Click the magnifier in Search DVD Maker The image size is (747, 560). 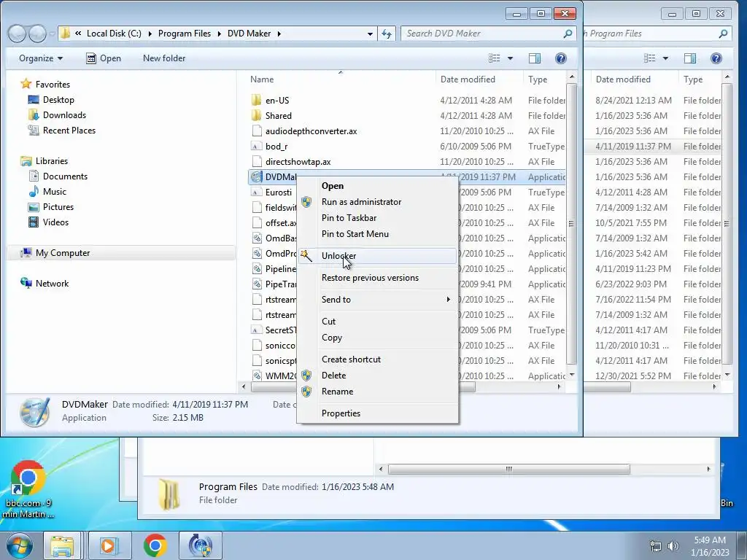point(568,34)
